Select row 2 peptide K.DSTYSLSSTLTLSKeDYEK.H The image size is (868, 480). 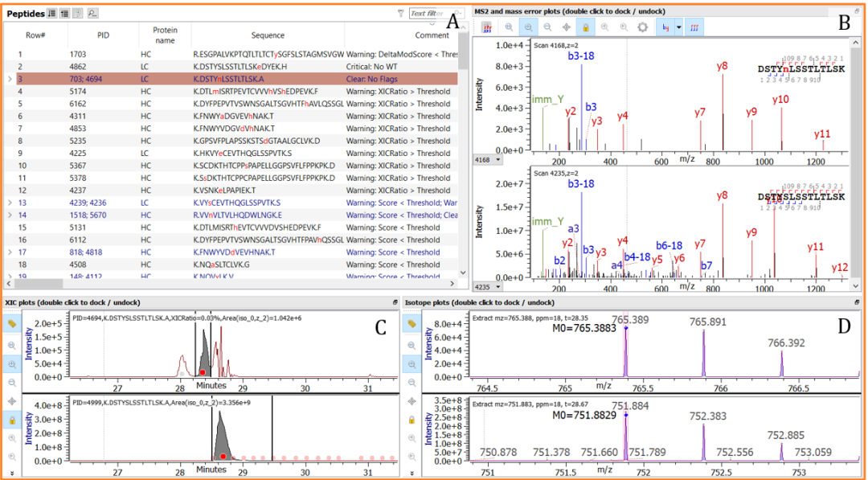click(241, 67)
